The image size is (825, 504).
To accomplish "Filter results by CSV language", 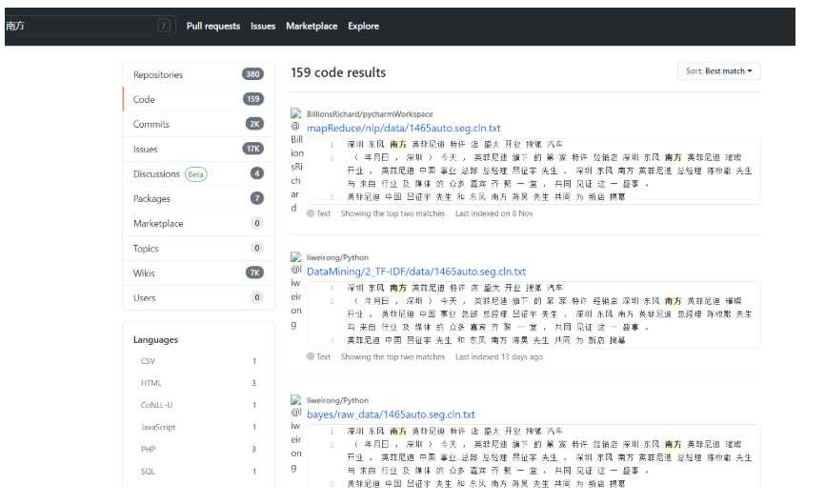I will point(198,361).
